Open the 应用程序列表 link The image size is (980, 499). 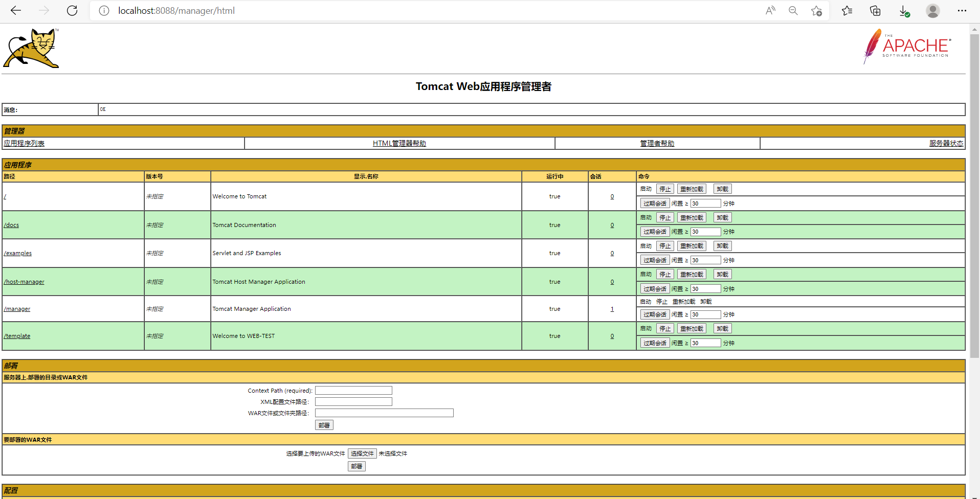click(x=24, y=143)
